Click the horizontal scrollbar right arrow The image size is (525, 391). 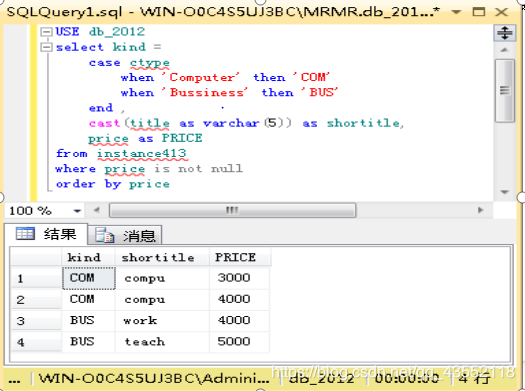pos(480,210)
